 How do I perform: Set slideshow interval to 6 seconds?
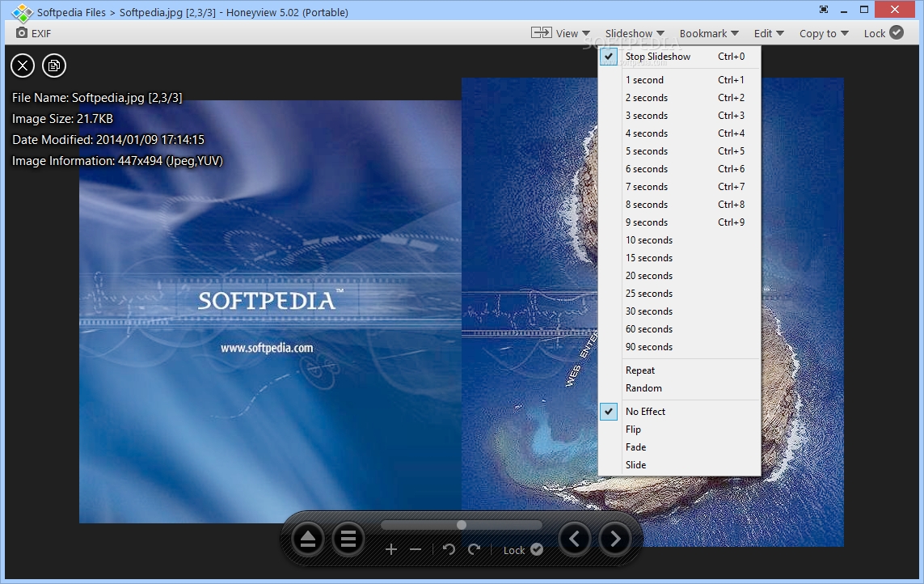(x=679, y=169)
